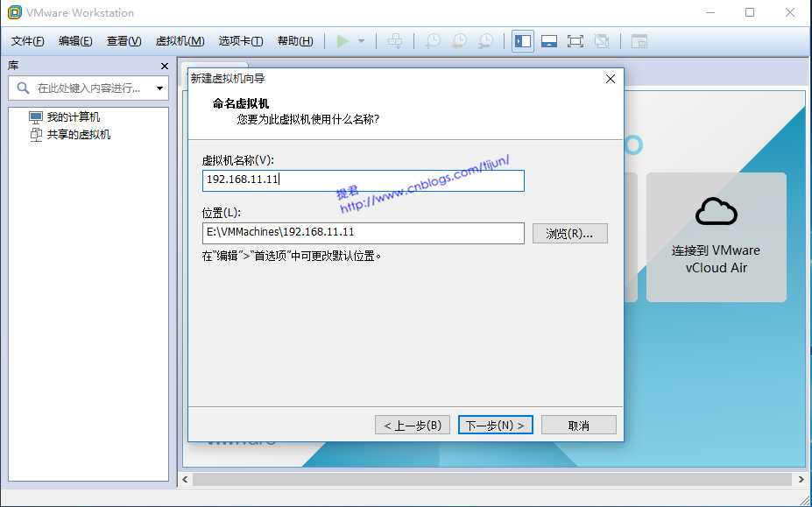The height and width of the screenshot is (507, 812).
Task: Click the send Ctrl+Alt+Del toolbar icon
Action: coord(395,41)
